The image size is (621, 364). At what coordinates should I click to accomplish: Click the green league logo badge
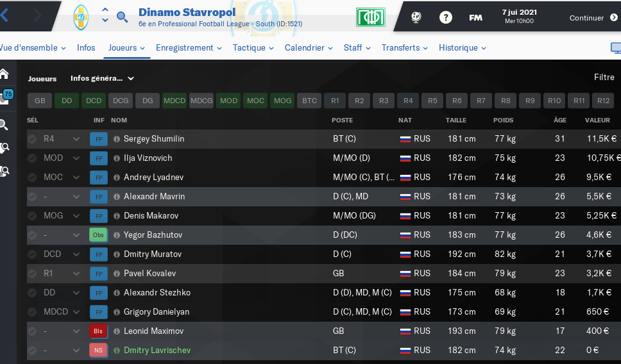[370, 17]
